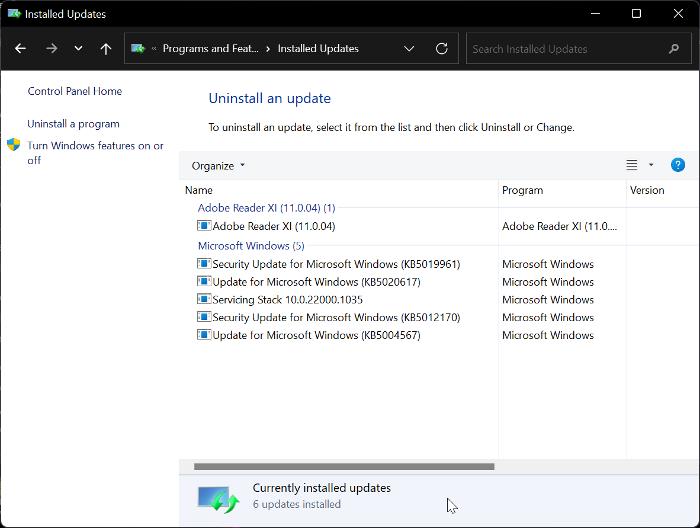Click icon next to KB5019961 update
The width and height of the screenshot is (700, 528).
204,263
